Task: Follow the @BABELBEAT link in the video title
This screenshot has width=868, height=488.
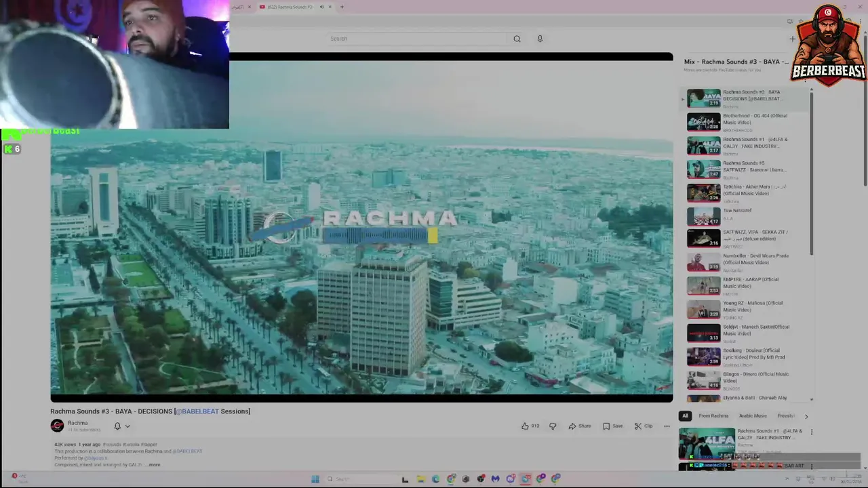Action: click(197, 411)
